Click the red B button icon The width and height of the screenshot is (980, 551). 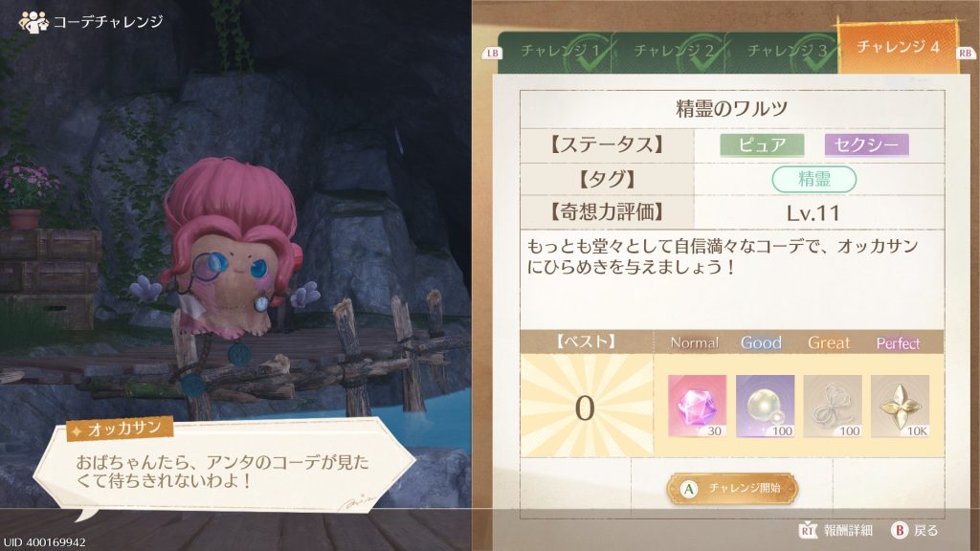tap(900, 530)
